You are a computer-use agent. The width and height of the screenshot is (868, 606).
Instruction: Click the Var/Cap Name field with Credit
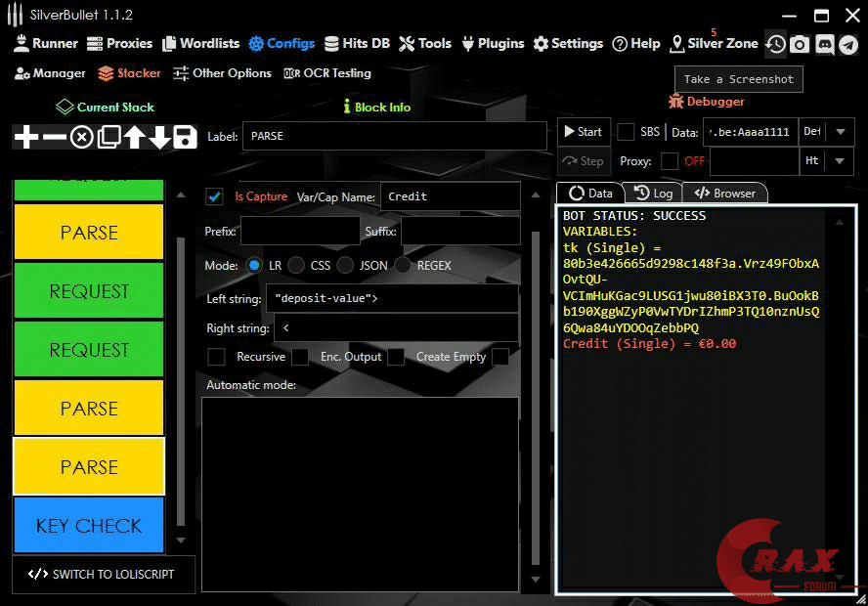[x=450, y=196]
